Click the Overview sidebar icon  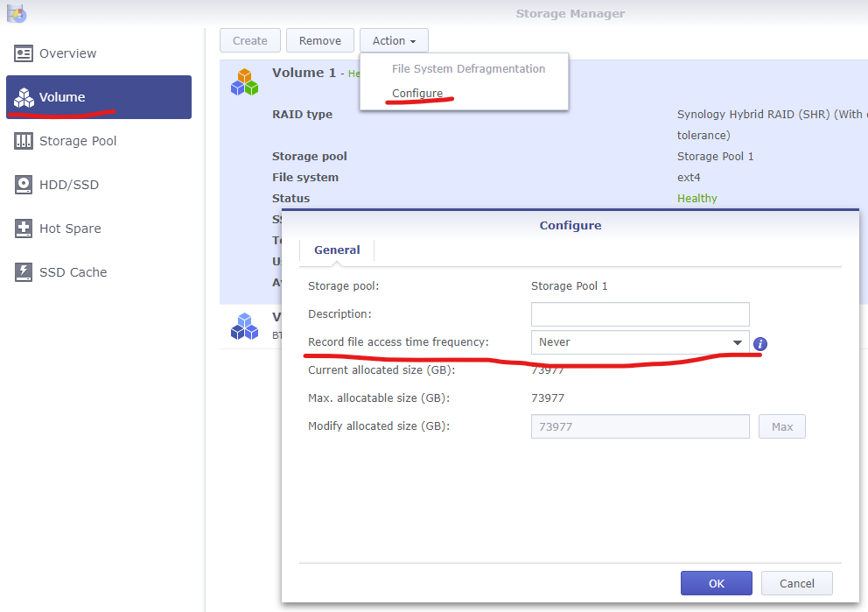[24, 53]
